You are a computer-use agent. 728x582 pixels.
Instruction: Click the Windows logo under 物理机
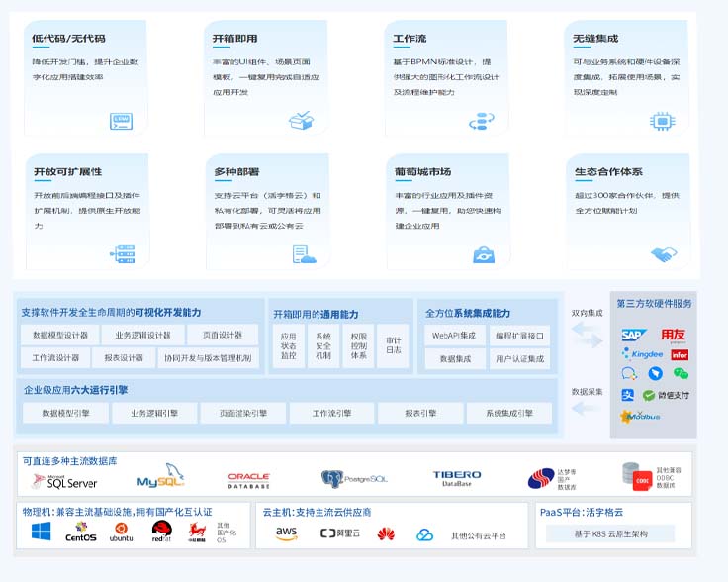coord(41,533)
